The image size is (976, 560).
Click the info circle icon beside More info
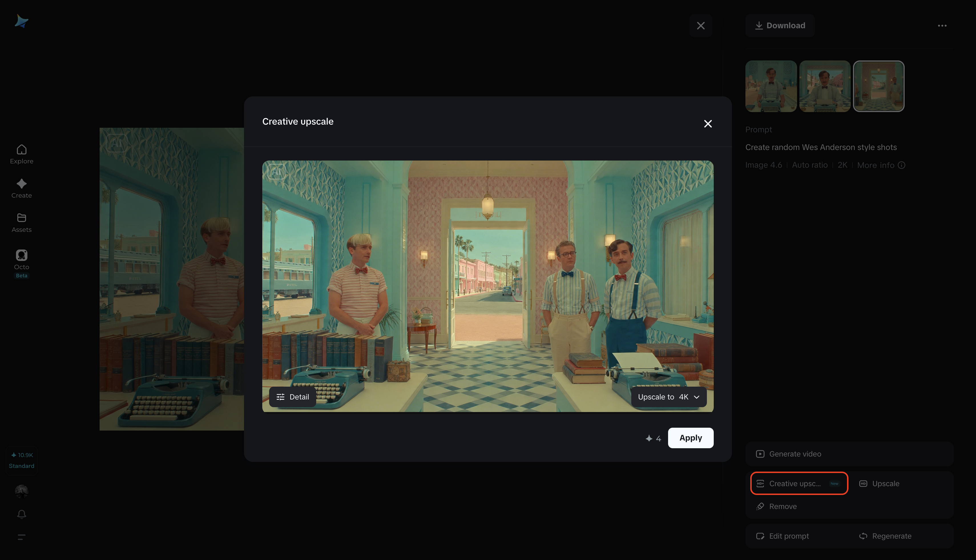(901, 165)
